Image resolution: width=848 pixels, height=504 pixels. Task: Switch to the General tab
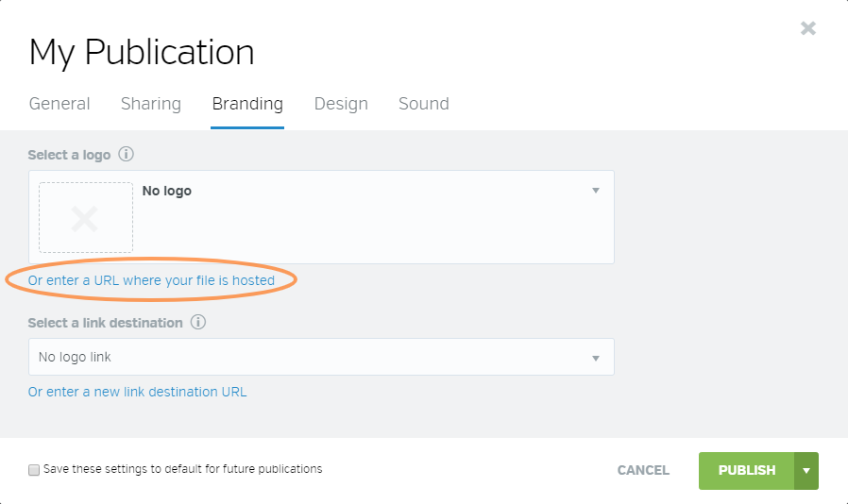click(x=59, y=103)
